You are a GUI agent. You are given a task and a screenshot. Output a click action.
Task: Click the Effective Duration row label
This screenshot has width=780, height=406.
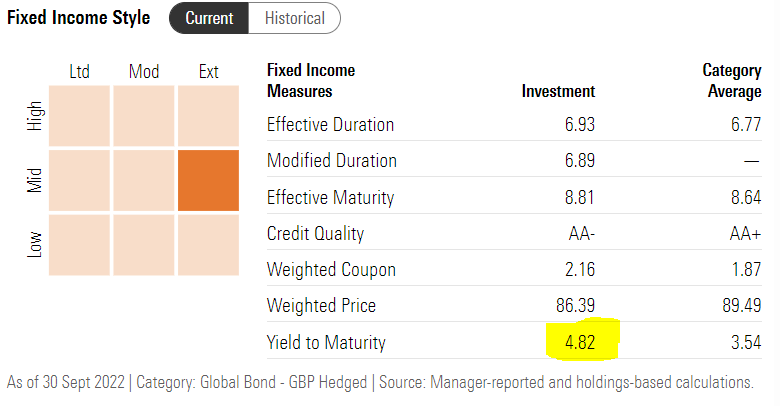[x=330, y=125]
